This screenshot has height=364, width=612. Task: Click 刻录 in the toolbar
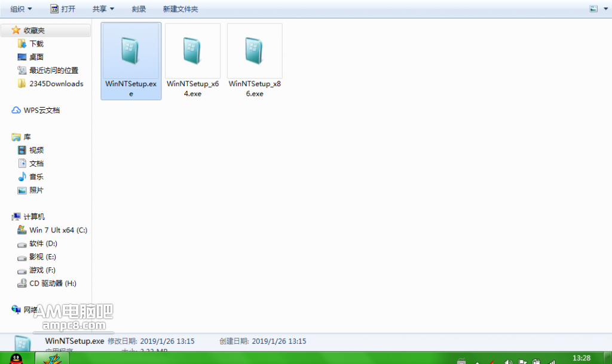tap(139, 9)
